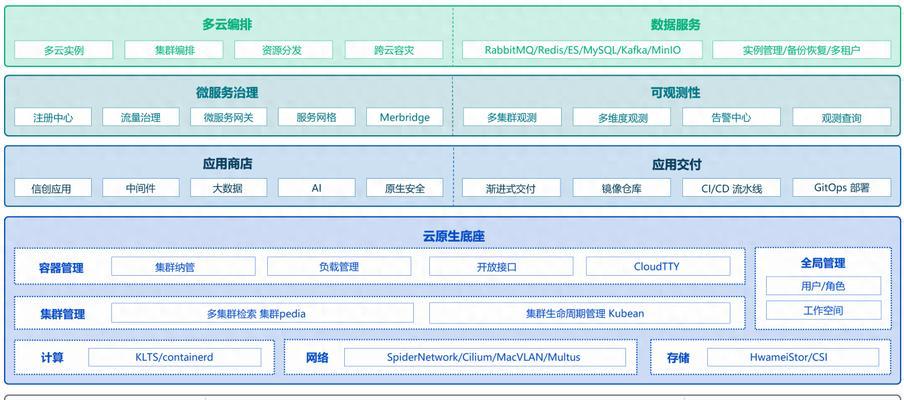Click the 多云编排 heading
Screen dimensions: 904x400
(x=227, y=24)
